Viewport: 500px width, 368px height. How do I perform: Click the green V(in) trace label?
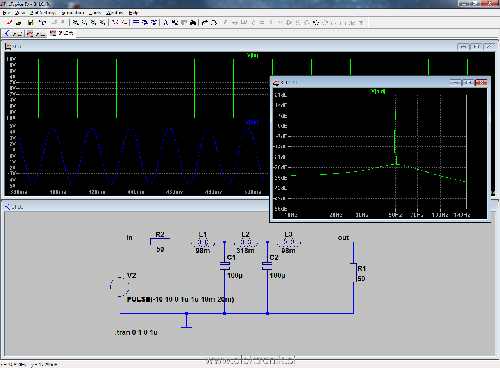tap(253, 55)
